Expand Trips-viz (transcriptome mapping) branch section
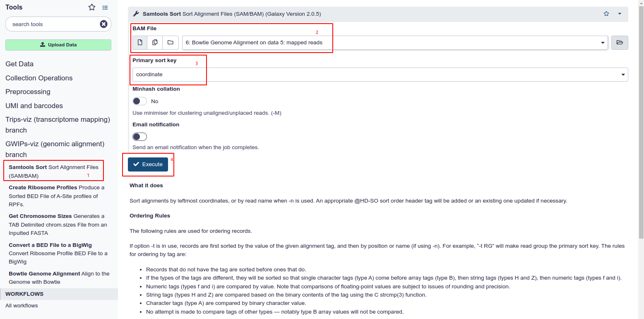The height and width of the screenshot is (319, 644). (58, 125)
